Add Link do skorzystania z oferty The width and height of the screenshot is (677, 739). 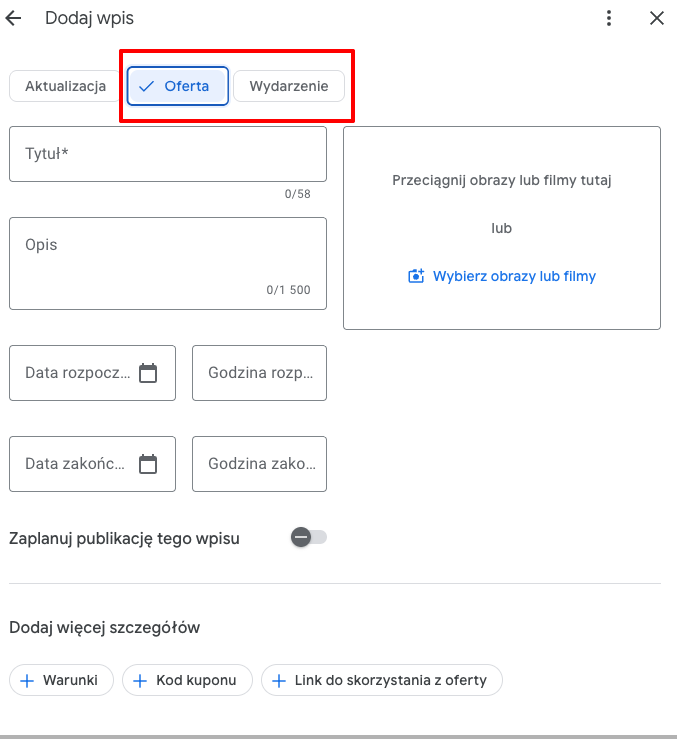point(382,680)
